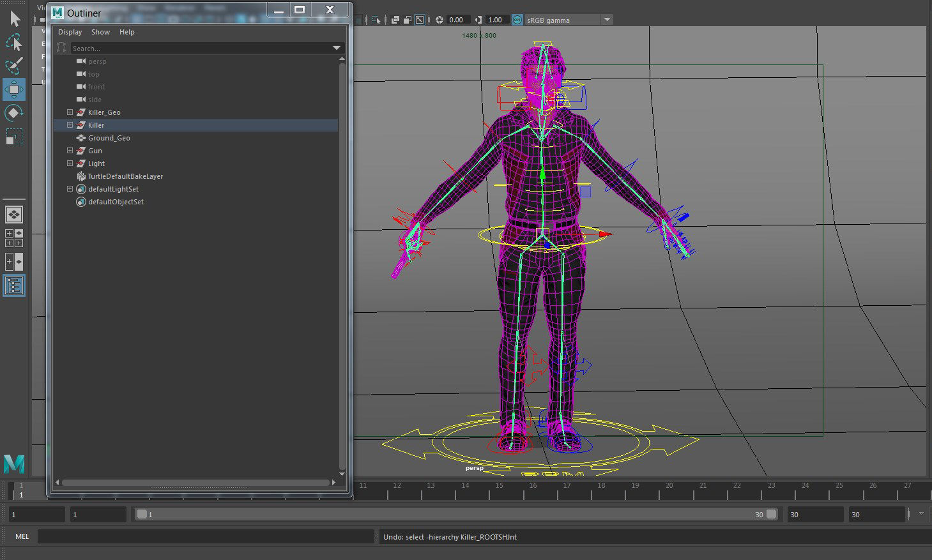Click the Killer node icon in Outliner
Image resolution: width=932 pixels, height=560 pixels.
coord(80,125)
